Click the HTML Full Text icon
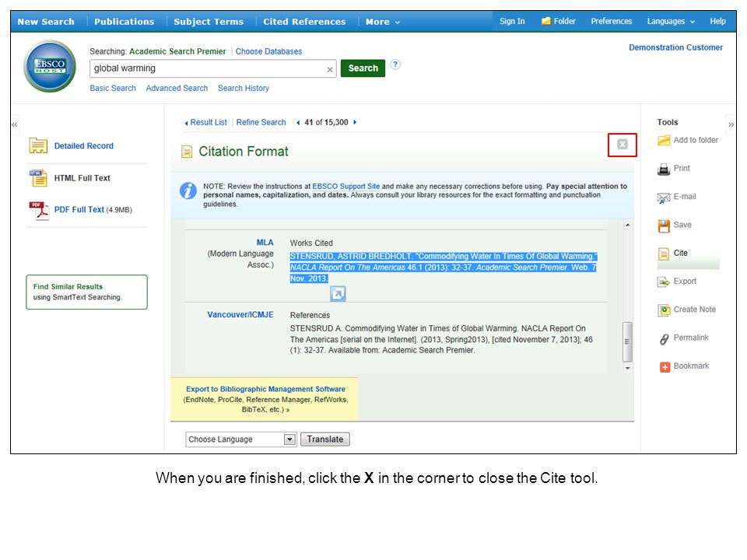 click(x=38, y=178)
